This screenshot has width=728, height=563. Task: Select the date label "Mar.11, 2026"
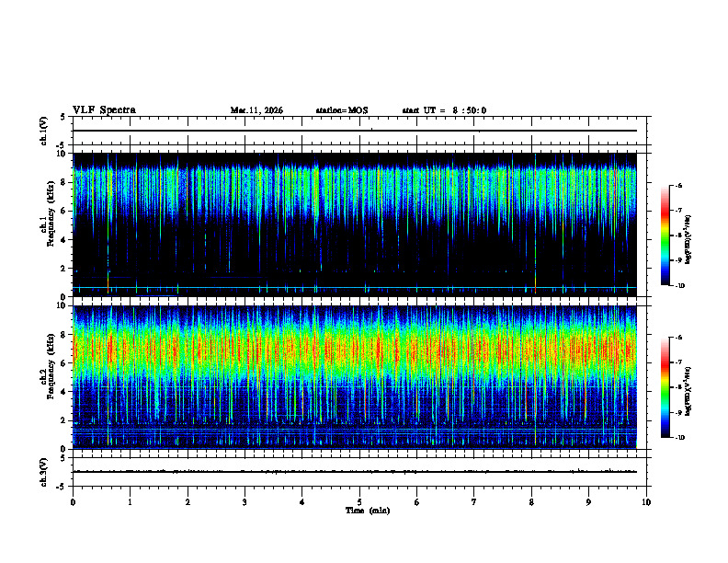pos(256,110)
